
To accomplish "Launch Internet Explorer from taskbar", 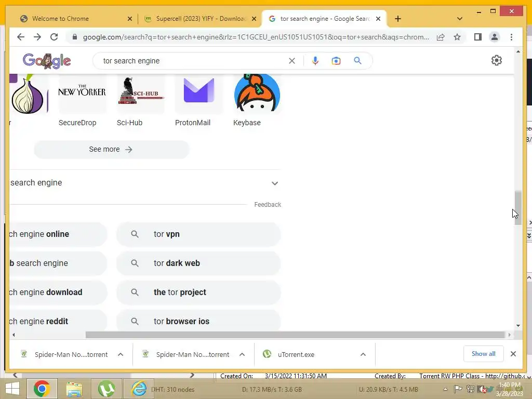I will coord(139,389).
